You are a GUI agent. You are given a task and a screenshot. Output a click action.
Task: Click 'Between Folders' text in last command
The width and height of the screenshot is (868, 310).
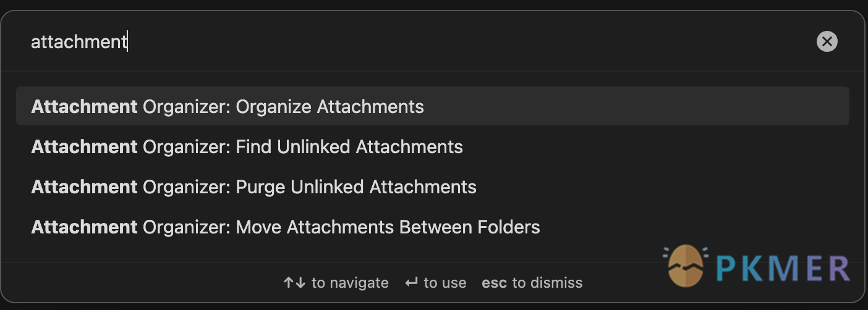(x=470, y=227)
